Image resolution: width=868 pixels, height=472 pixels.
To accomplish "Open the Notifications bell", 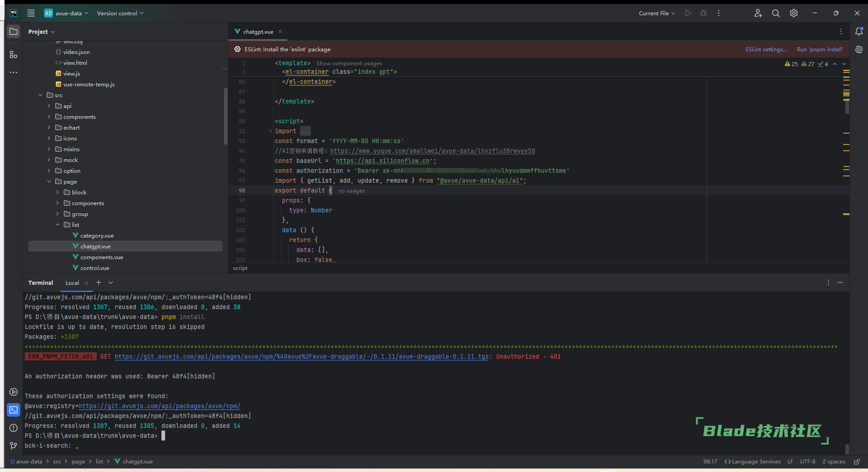I will click(x=859, y=31).
